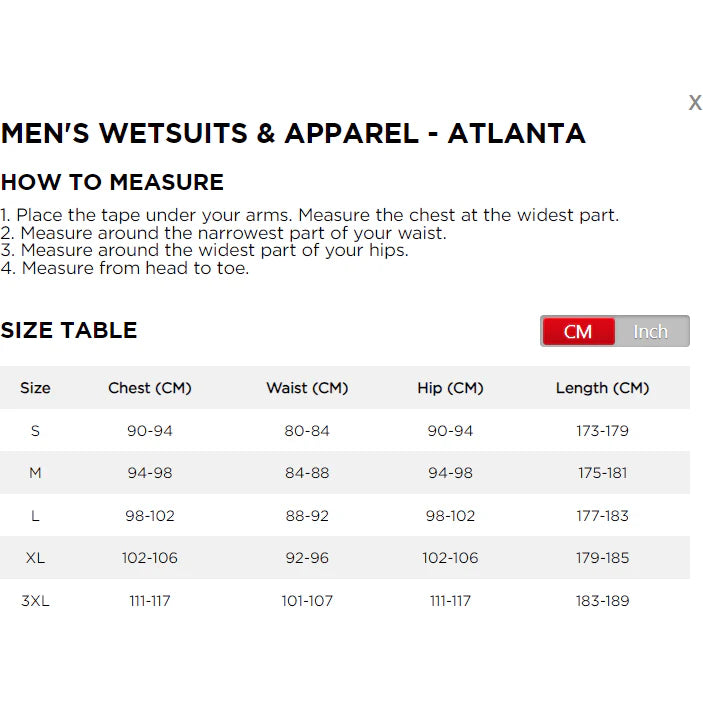The image size is (703, 703).
Task: Close the size guide with the X
Action: pos(694,102)
